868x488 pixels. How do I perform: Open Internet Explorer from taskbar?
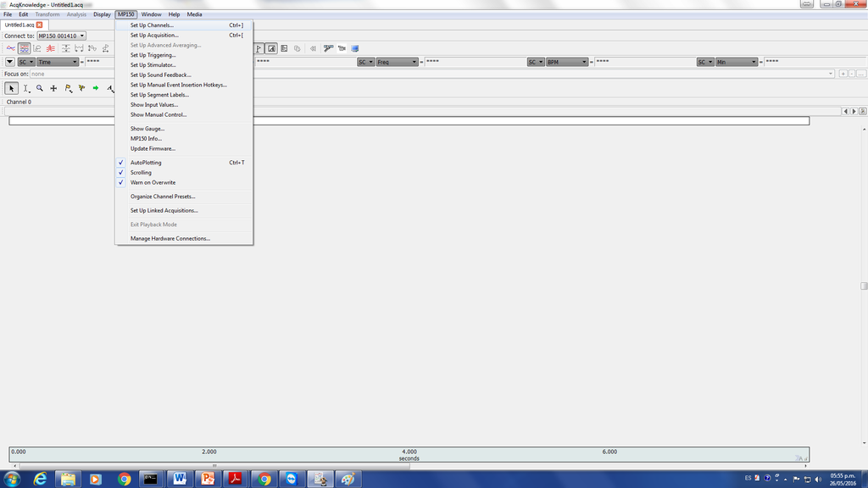point(40,480)
